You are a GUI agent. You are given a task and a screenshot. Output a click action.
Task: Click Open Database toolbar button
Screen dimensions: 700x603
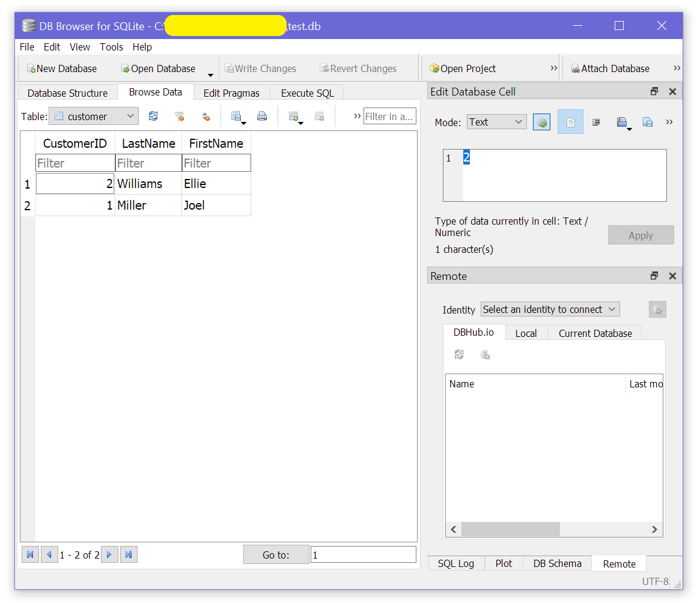[158, 68]
